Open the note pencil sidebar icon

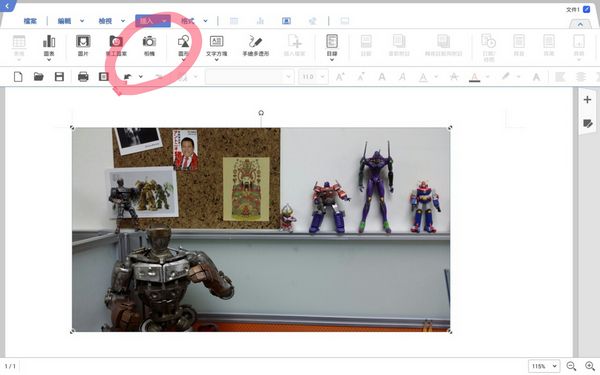pyautogui.click(x=587, y=123)
